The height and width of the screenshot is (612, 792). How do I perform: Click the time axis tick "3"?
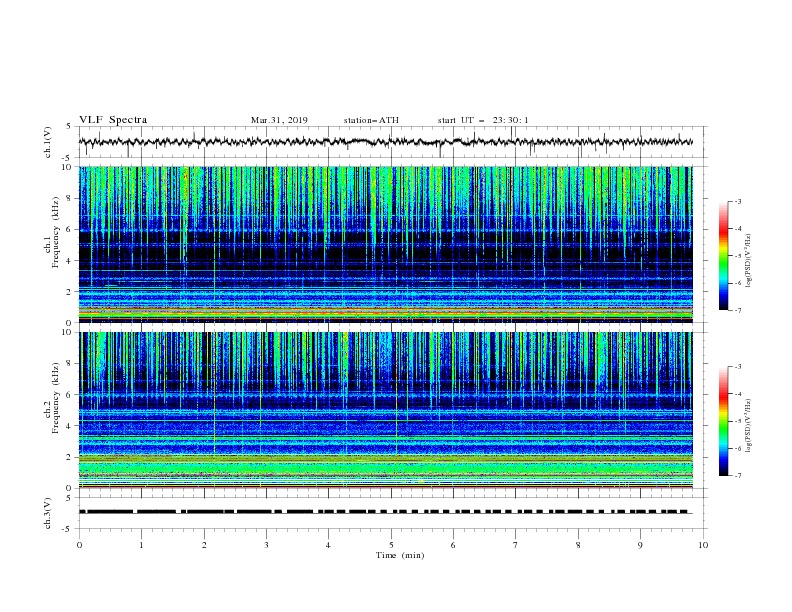click(x=266, y=545)
